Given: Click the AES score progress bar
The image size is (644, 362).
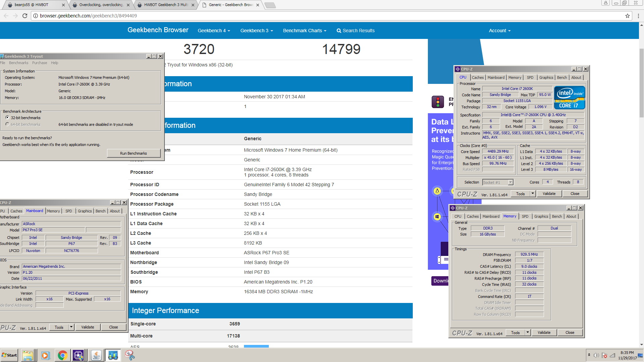Looking at the screenshot, I should pyautogui.click(x=256, y=346).
